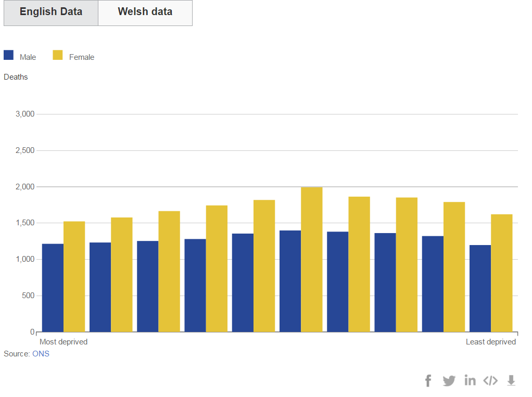
Task: Toggle the Male series legend label
Action: point(28,57)
